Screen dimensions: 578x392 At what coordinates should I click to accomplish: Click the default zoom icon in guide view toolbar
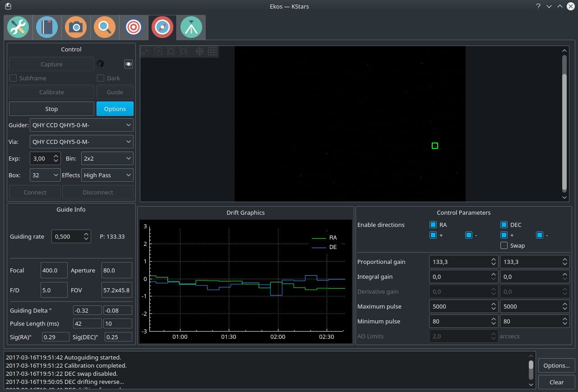coord(171,51)
